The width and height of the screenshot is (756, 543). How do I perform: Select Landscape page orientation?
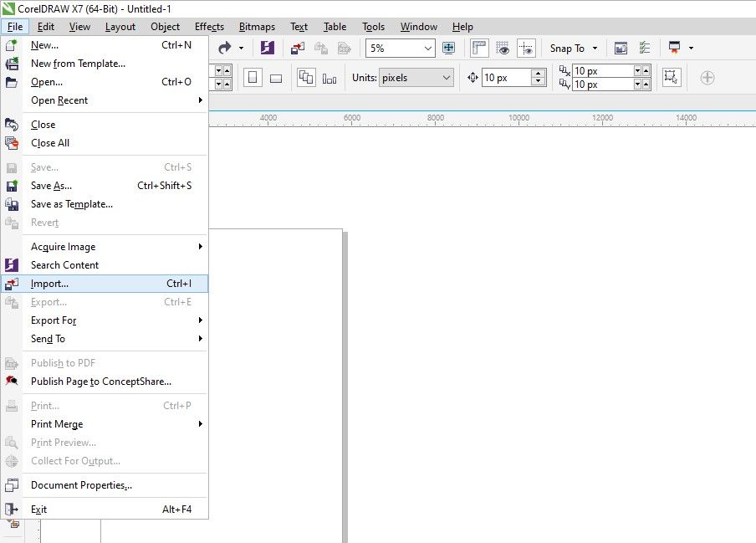[276, 78]
